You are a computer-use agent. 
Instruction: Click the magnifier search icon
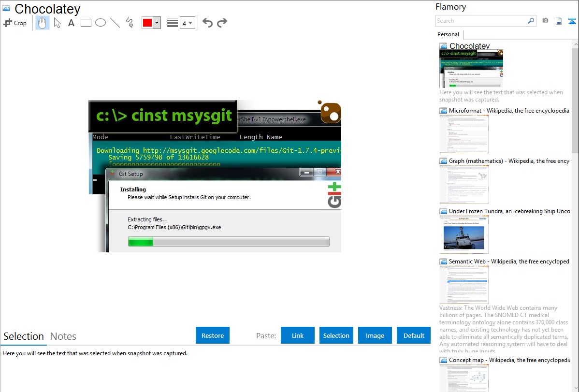click(531, 21)
